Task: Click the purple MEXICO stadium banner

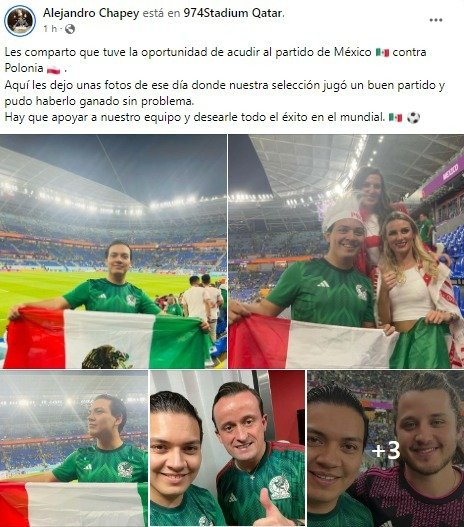Action: point(442,176)
